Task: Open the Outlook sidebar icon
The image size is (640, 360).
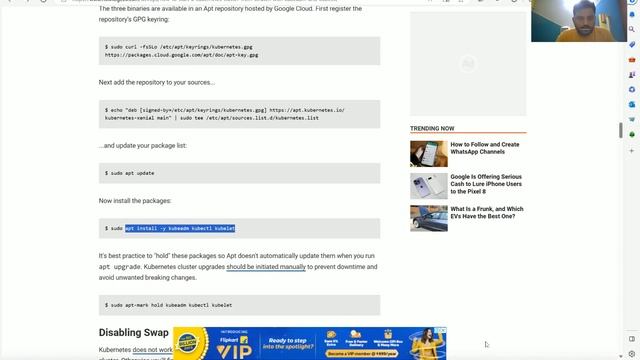Action: pos(632,104)
